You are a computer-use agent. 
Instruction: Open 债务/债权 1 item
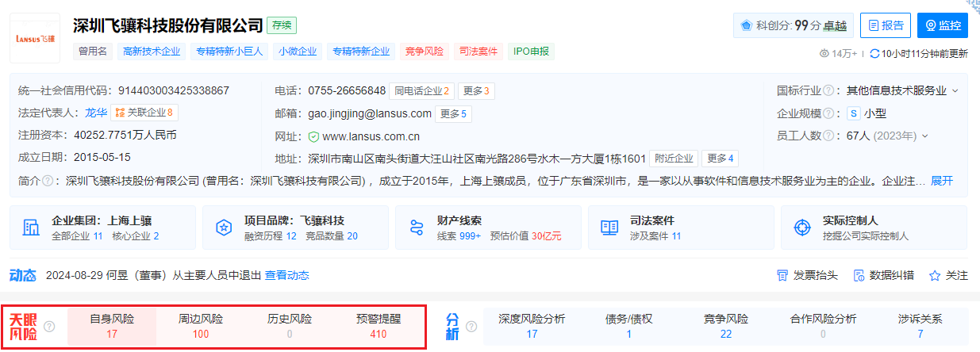(x=628, y=326)
